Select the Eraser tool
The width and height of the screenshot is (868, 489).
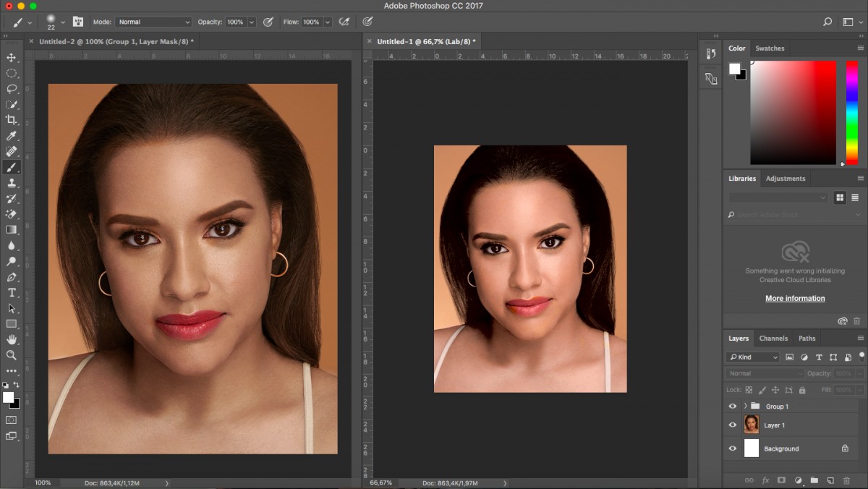coord(12,214)
